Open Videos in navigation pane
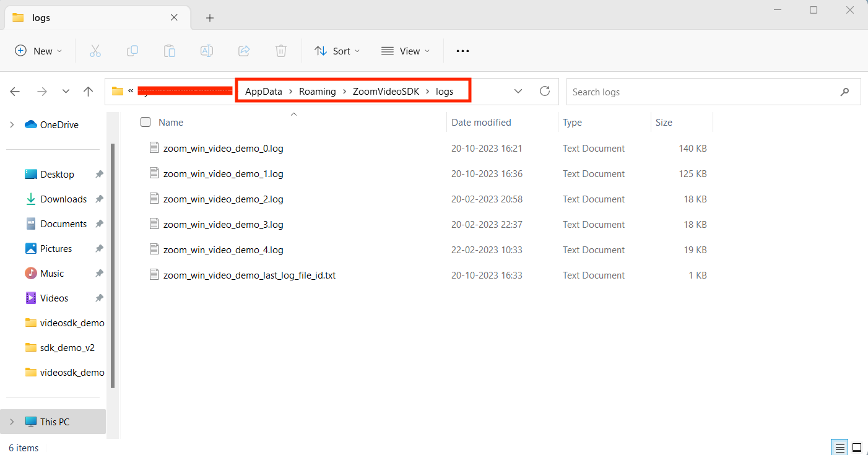 [x=54, y=298]
